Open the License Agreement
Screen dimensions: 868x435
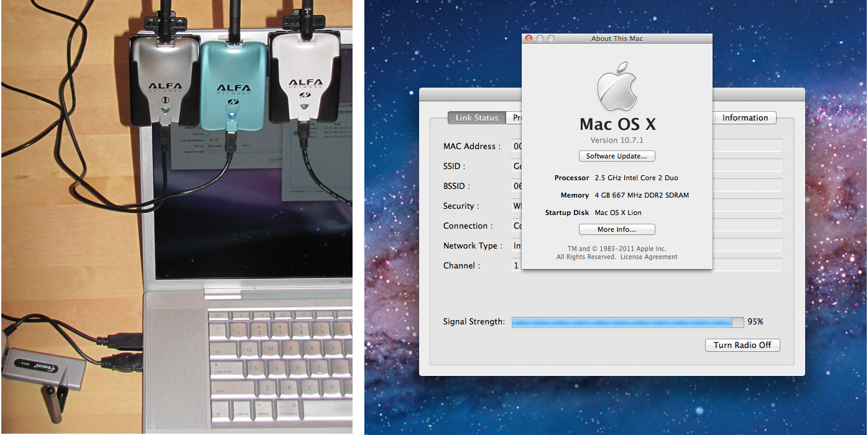[649, 256]
